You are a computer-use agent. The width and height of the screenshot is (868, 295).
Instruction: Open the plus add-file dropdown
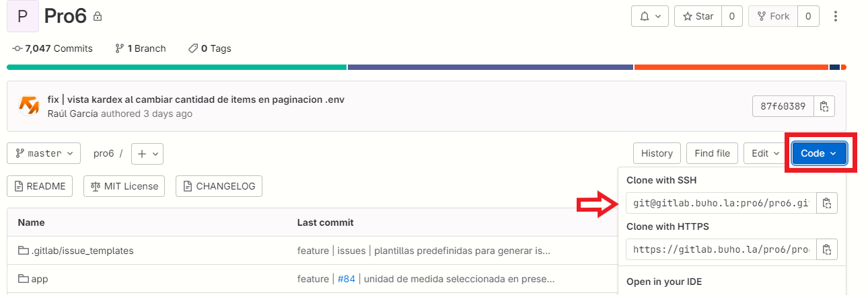point(147,153)
